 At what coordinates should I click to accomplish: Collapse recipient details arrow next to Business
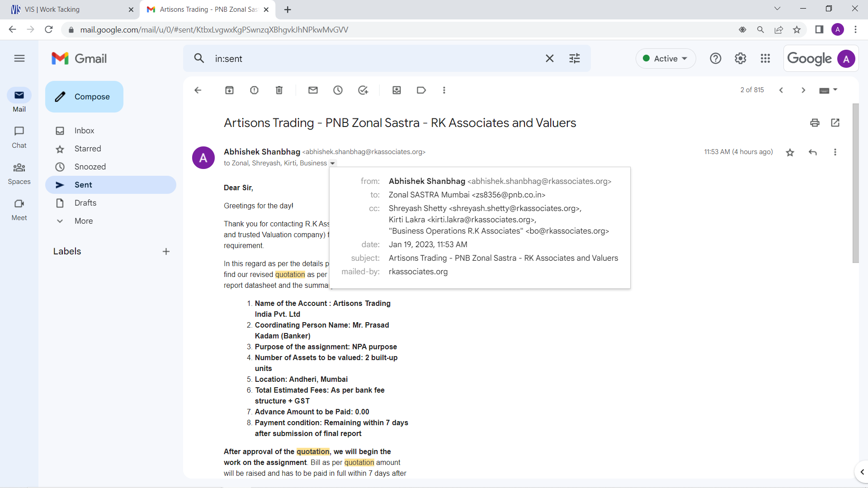(333, 164)
